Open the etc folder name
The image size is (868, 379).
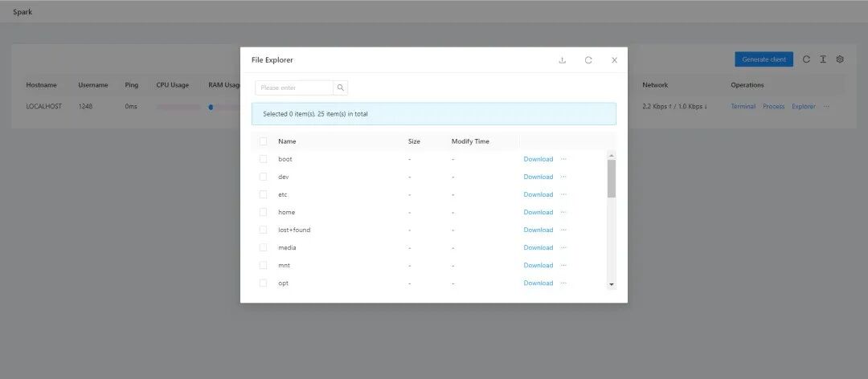pyautogui.click(x=283, y=194)
